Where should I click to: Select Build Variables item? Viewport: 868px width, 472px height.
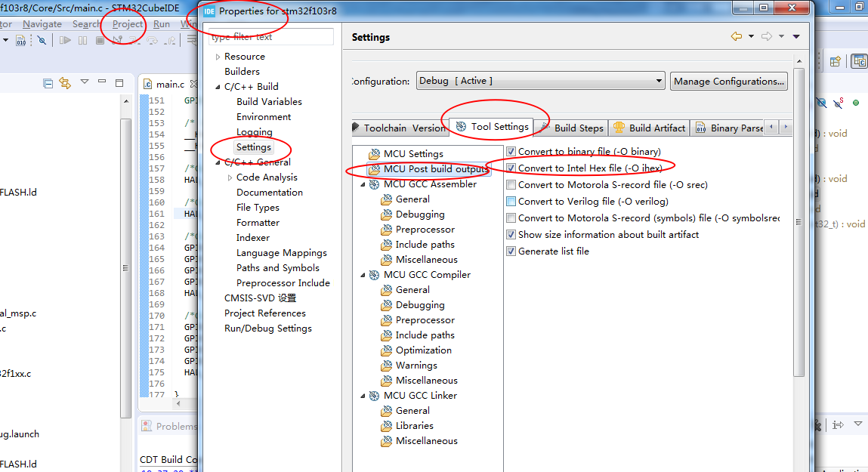269,102
